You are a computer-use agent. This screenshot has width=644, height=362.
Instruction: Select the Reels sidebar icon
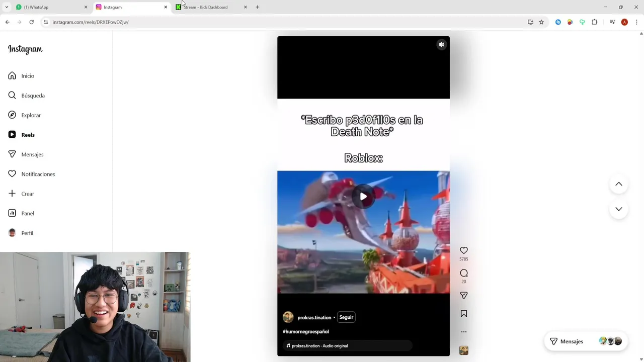click(x=12, y=135)
